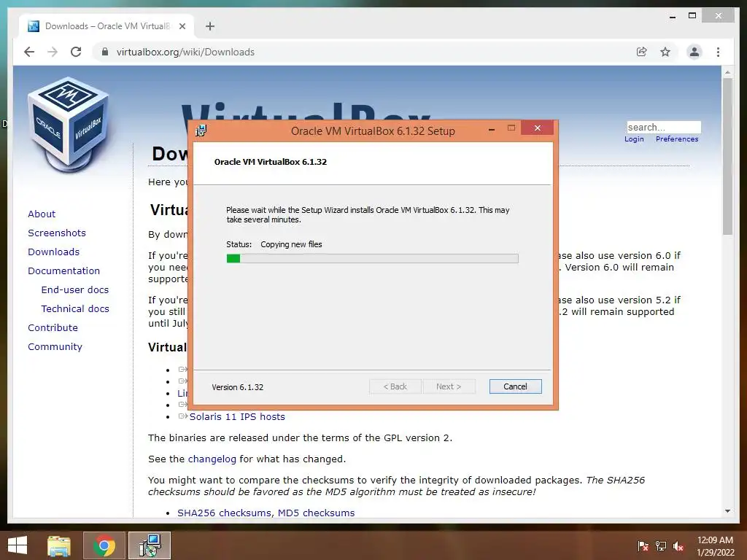Screen dimensions: 747x560
Task: Minimize the VirtualBox Setup dialog
Action: coord(492,128)
